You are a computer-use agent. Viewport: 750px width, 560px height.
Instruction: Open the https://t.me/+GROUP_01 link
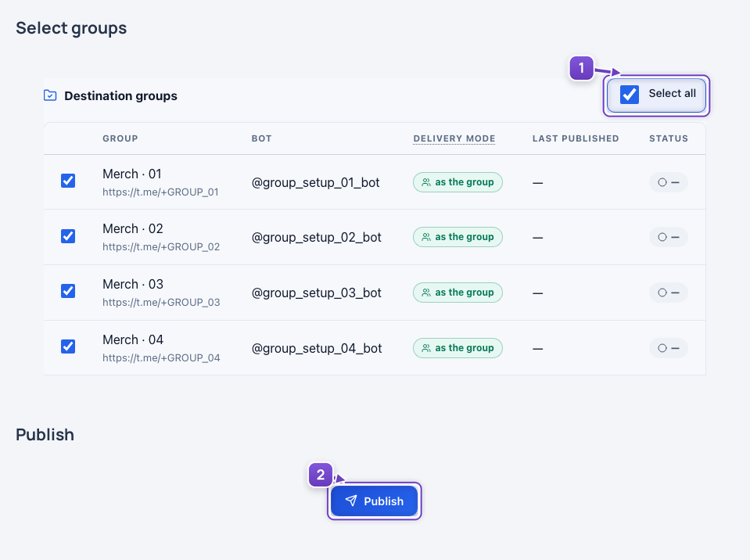pyautogui.click(x=160, y=192)
